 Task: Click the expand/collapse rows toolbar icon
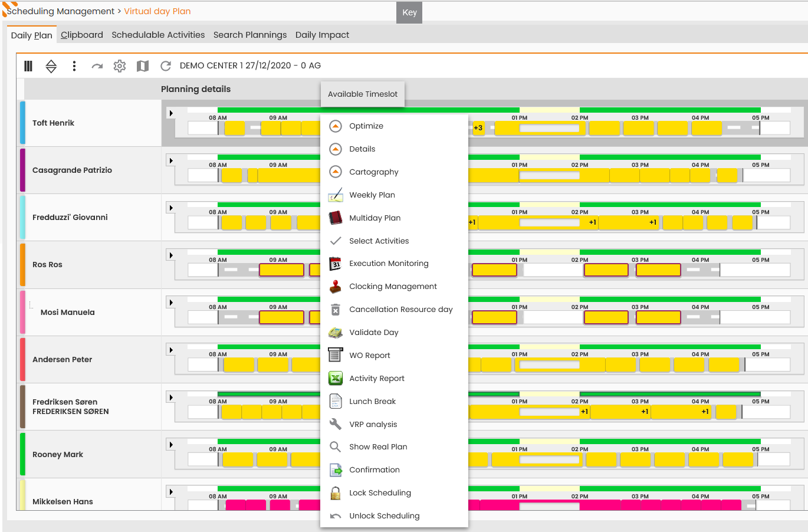click(x=51, y=66)
